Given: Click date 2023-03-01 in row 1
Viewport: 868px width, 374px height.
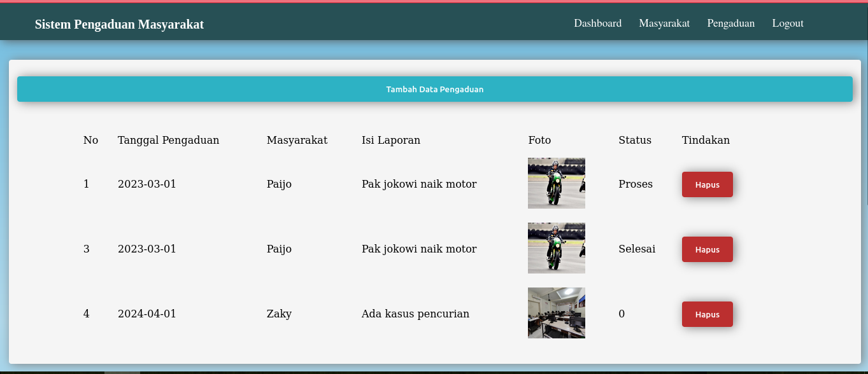Looking at the screenshot, I should coord(147,184).
